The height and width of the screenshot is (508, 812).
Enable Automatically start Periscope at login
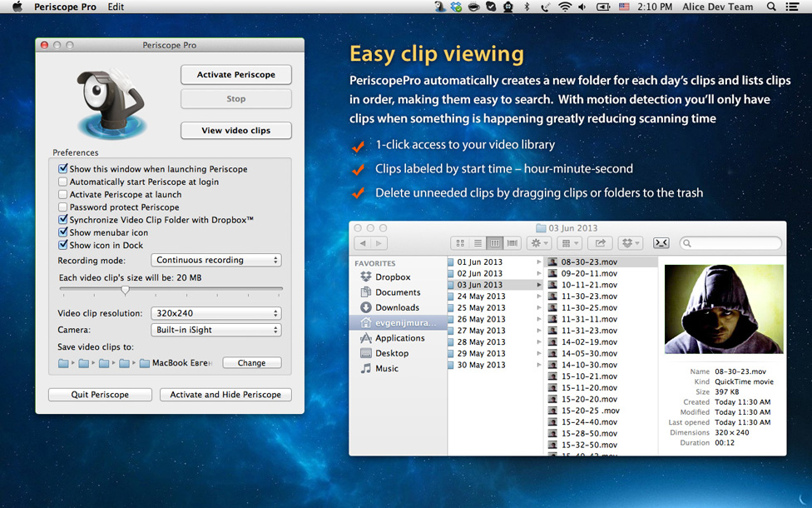pos(62,182)
